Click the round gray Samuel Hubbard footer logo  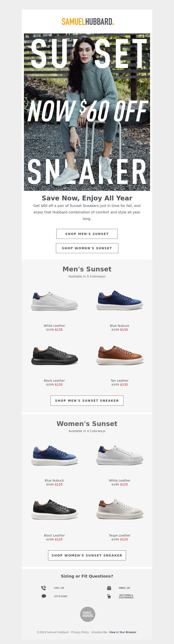pos(87,614)
